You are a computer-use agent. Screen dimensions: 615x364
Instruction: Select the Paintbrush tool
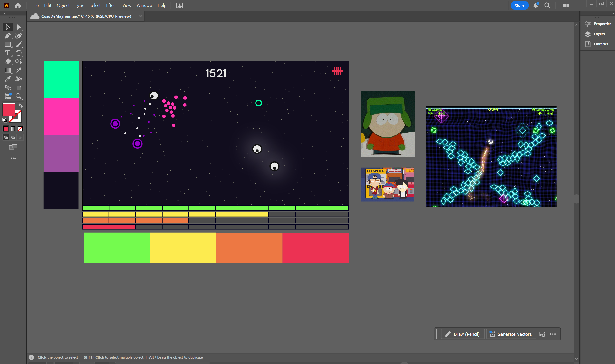19,44
